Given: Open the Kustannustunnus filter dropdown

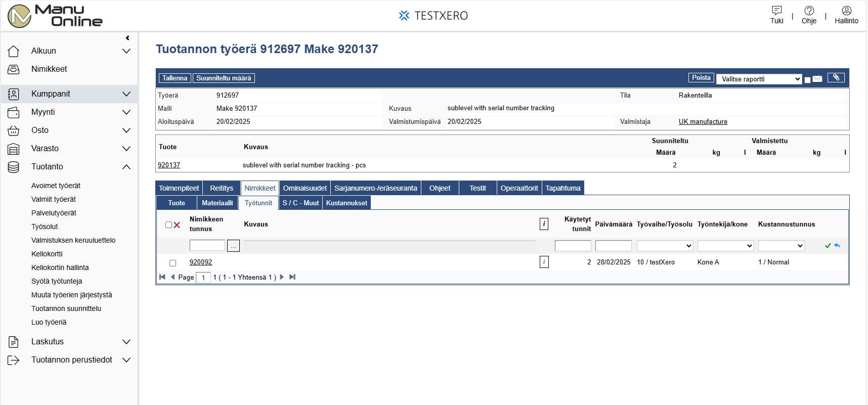Looking at the screenshot, I should point(781,246).
